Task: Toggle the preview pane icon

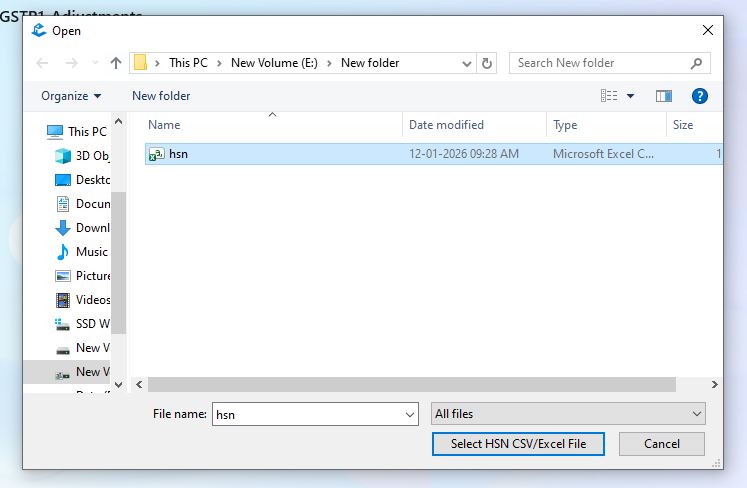Action: coord(664,96)
